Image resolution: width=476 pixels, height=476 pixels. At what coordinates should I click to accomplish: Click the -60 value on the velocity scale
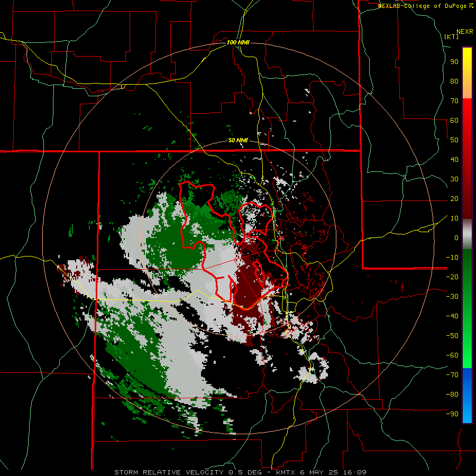pyautogui.click(x=452, y=355)
